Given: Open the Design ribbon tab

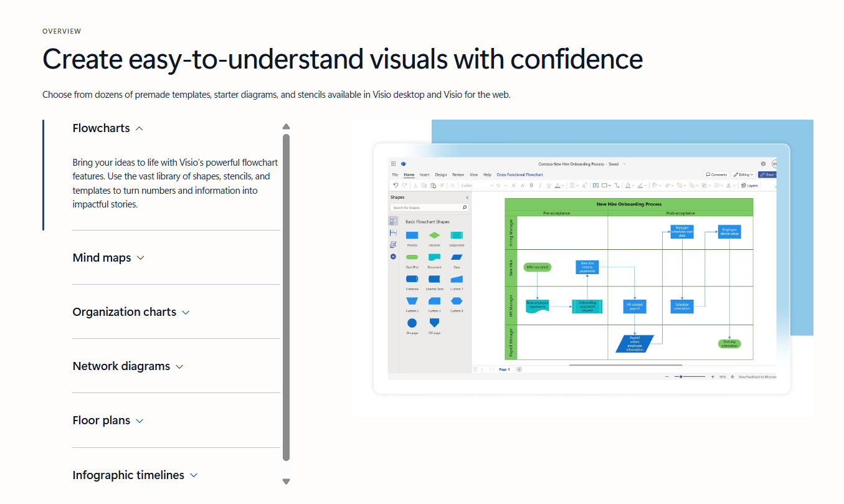Looking at the screenshot, I should (x=441, y=175).
